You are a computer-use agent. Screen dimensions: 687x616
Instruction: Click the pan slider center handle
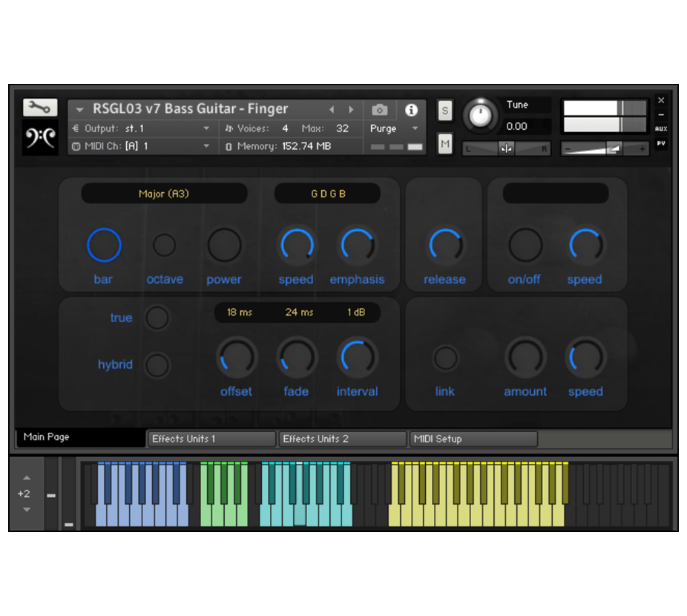pos(506,148)
